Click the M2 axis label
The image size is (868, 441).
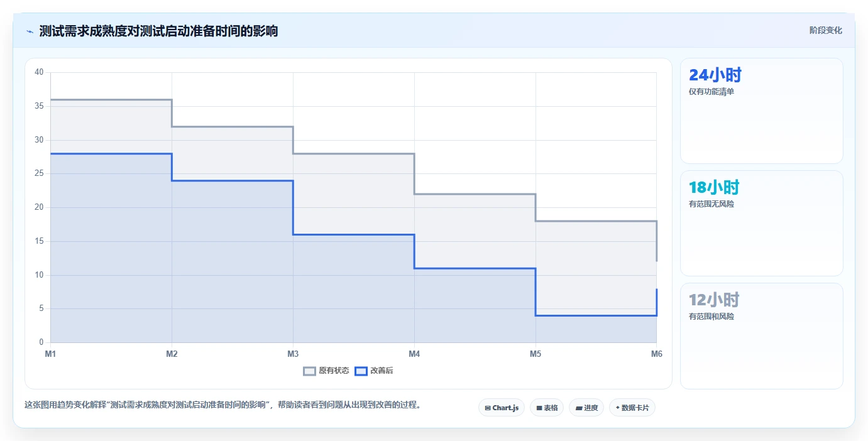172,354
